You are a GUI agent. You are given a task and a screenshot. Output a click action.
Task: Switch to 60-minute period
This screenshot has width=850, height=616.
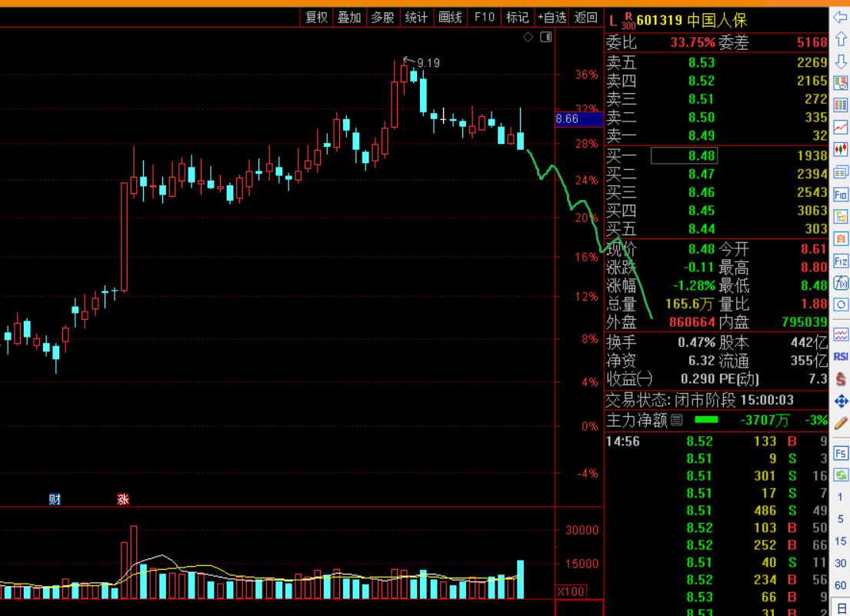coord(841,585)
